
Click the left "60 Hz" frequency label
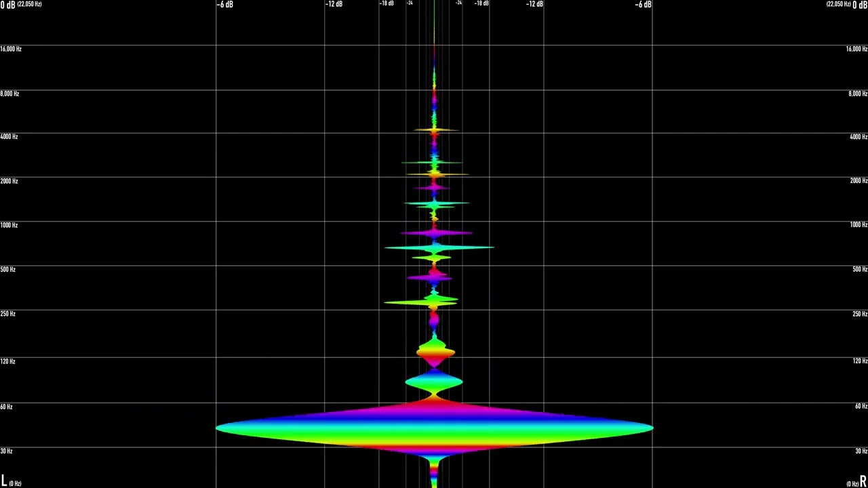6,407
